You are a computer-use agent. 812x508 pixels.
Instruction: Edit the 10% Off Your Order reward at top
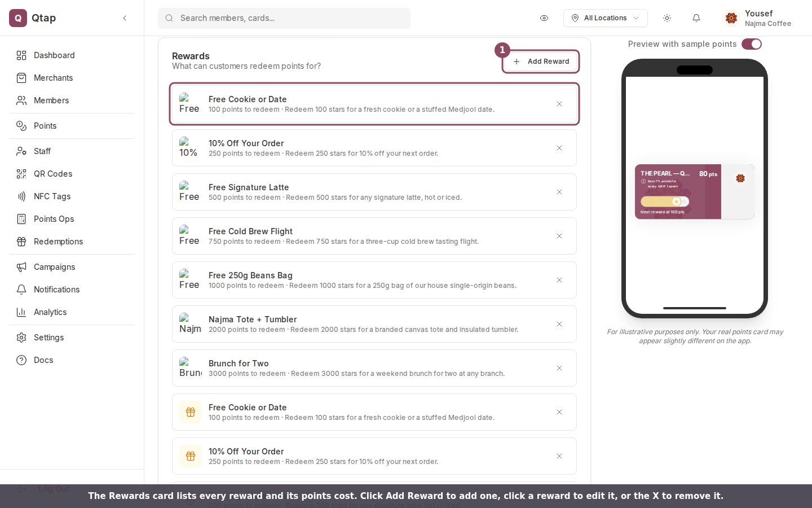(x=374, y=148)
